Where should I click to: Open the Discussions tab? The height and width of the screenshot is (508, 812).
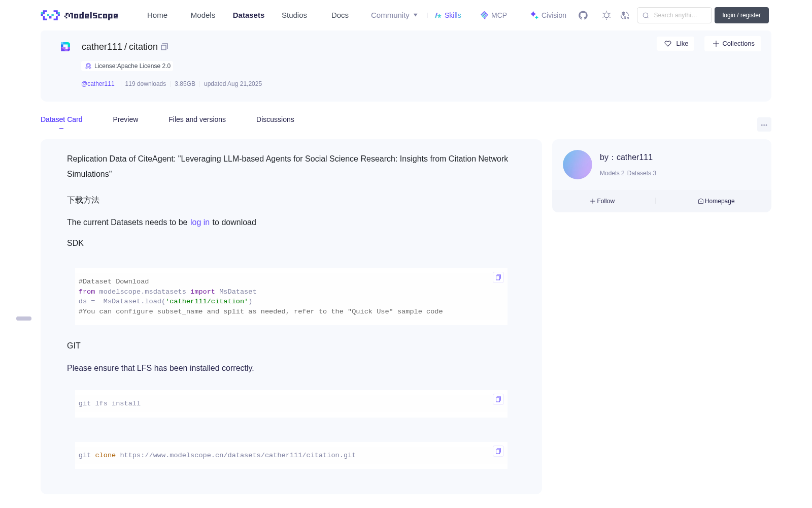click(275, 119)
